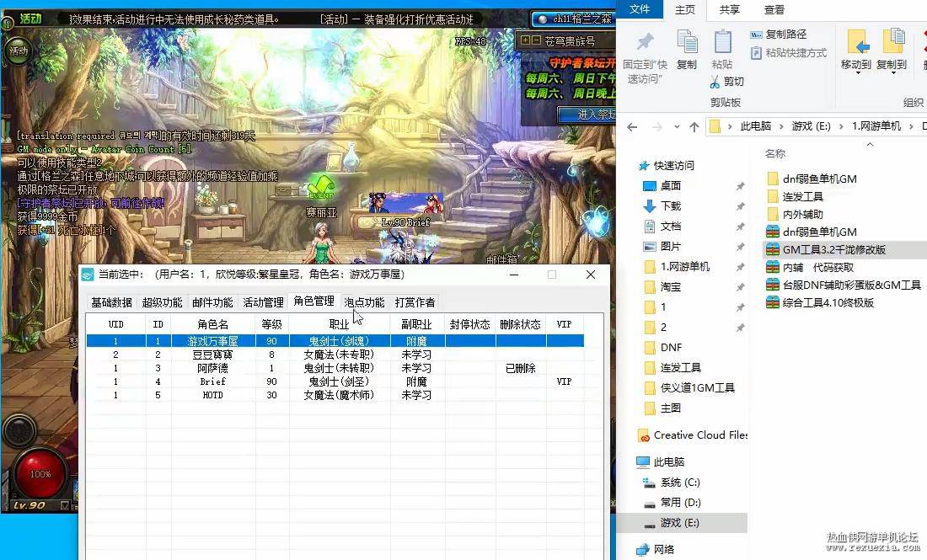Click the red HP orb showing 100%

pos(40,474)
